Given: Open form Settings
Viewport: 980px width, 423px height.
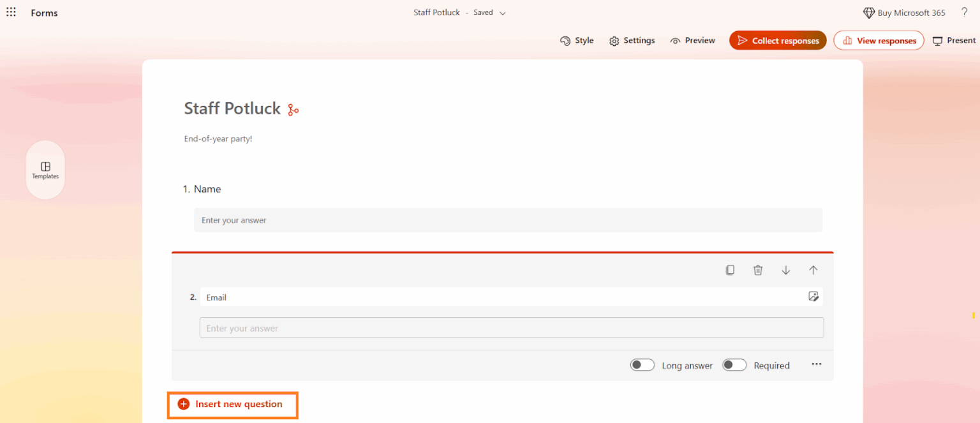Looking at the screenshot, I should coord(632,40).
